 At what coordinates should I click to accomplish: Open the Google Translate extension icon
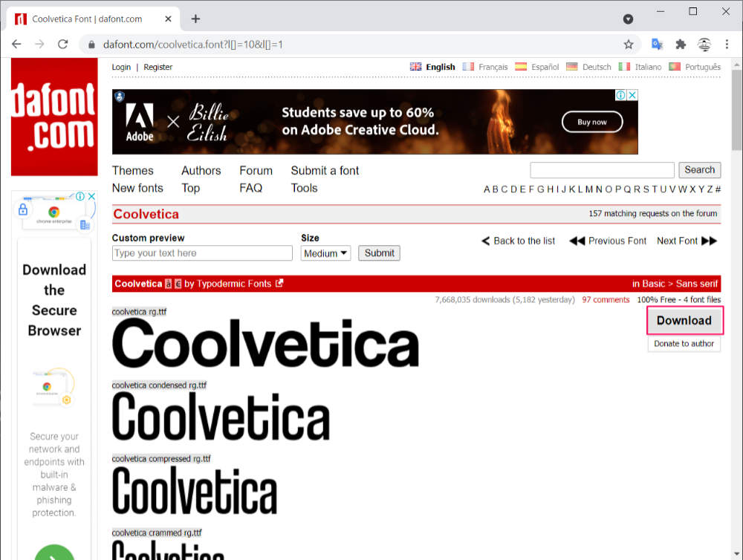pyautogui.click(x=657, y=45)
